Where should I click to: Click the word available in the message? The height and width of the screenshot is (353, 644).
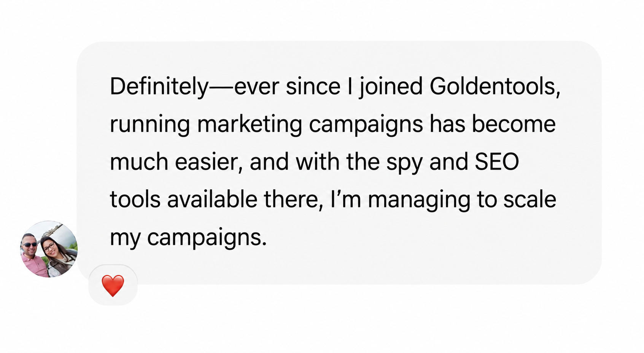(x=212, y=199)
